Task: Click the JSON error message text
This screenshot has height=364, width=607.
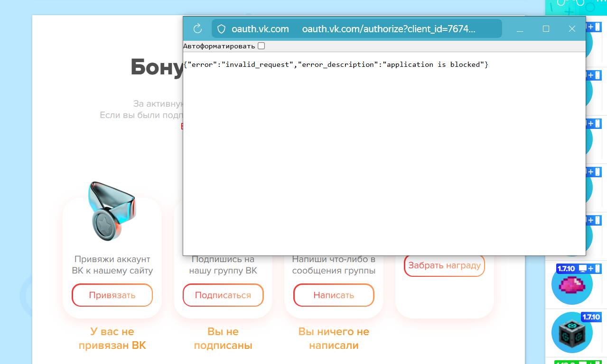Action: (336, 64)
